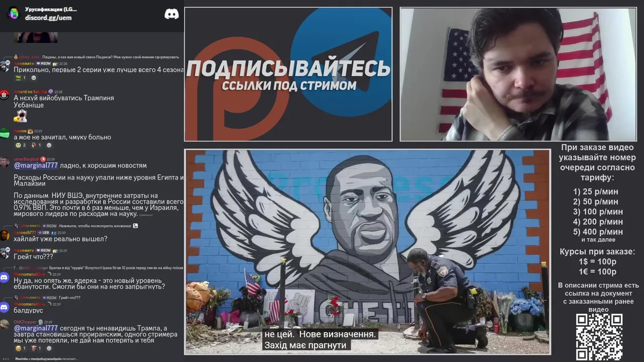Click the attachment image icon in the reply preview
Screen dimensions: 644x362
(x=135, y=226)
